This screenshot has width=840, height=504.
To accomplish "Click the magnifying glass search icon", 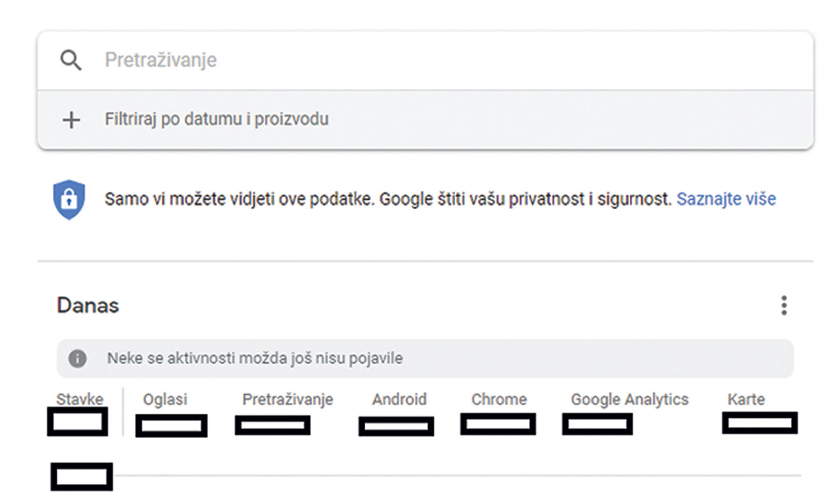I will click(71, 60).
